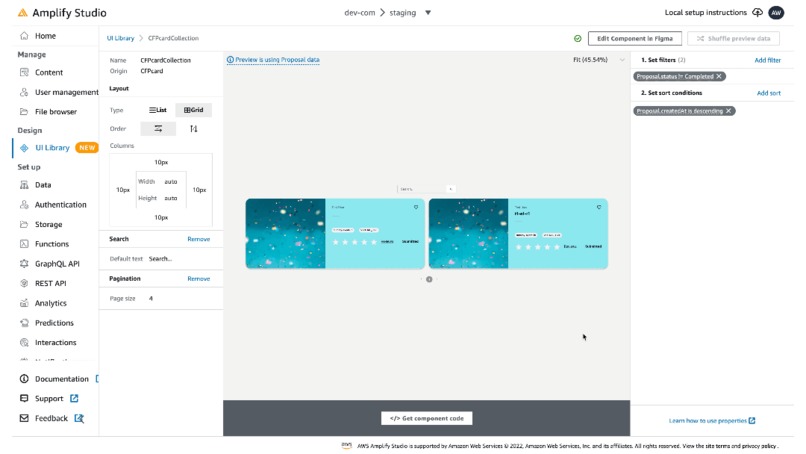The height and width of the screenshot is (454, 806).
Task: Open the AW user avatar
Action: pos(776,12)
